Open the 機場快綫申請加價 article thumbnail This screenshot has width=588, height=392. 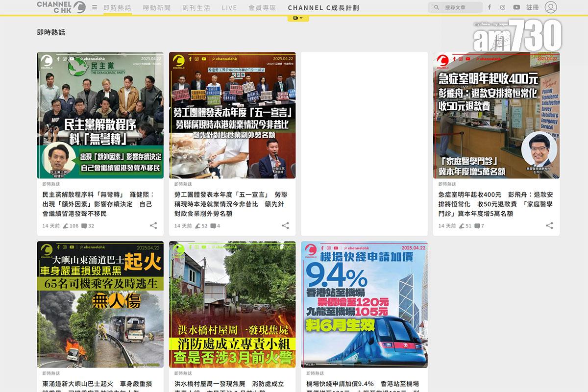click(x=364, y=305)
